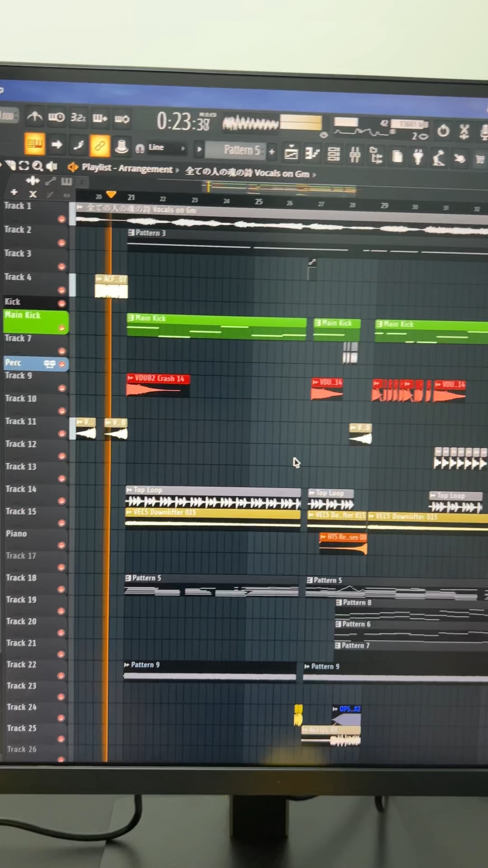Toggle the orange typing keyboard to piano icon
488x868 pixels.
pyautogui.click(x=35, y=144)
